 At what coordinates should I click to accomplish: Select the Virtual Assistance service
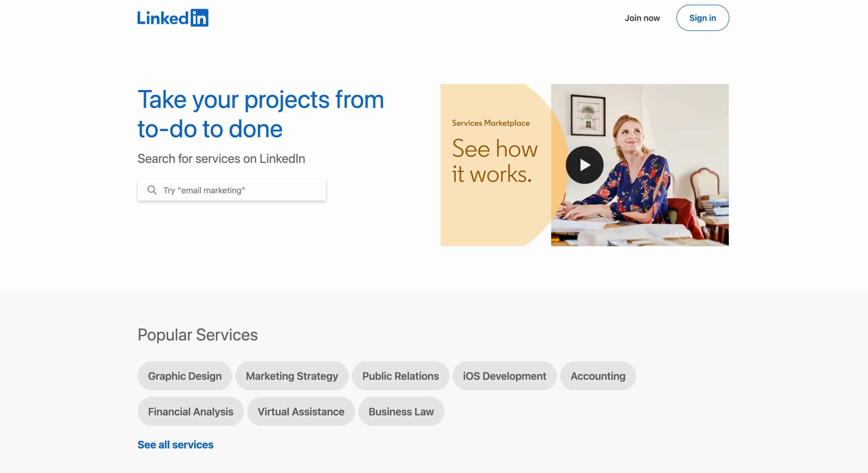tap(300, 411)
